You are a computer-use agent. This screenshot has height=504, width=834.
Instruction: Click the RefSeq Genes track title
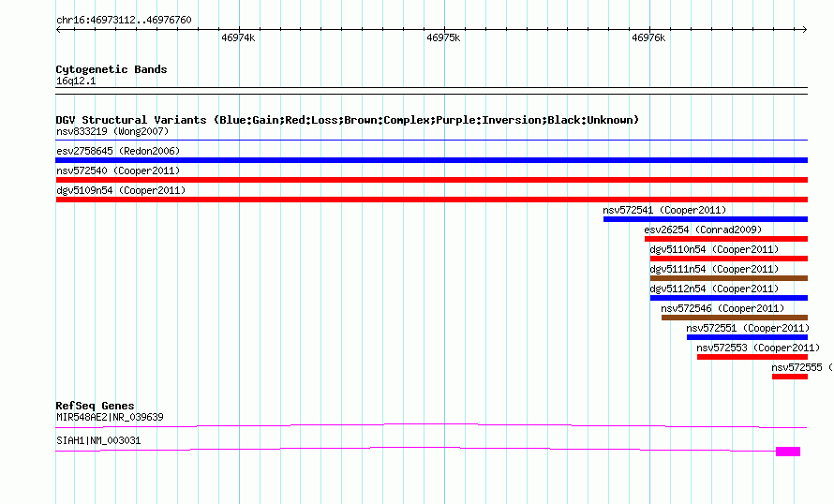pos(95,406)
